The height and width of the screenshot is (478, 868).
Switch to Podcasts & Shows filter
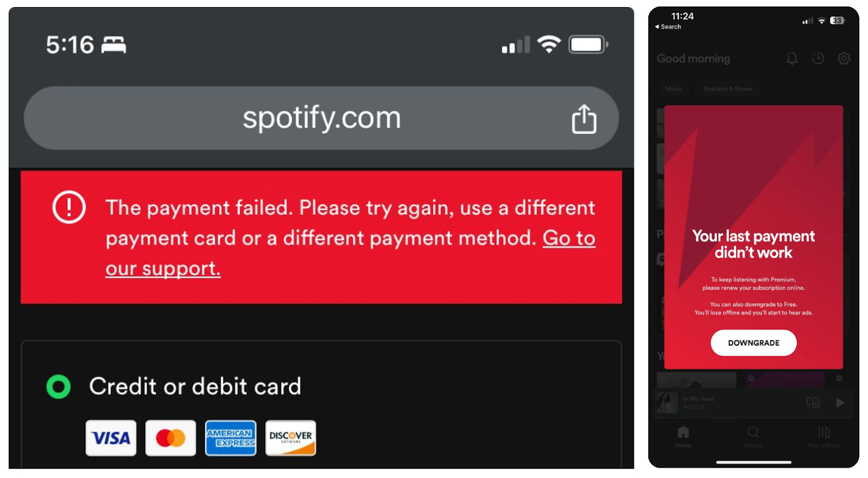click(727, 88)
